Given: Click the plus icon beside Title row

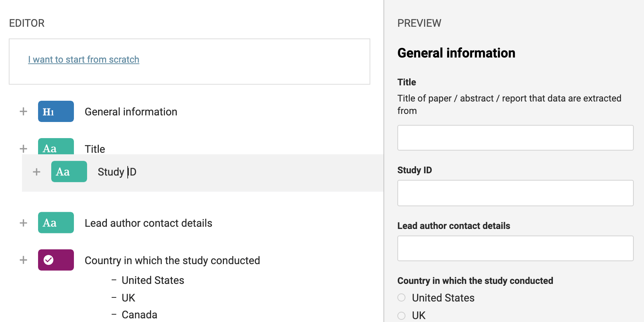Looking at the screenshot, I should tap(23, 149).
